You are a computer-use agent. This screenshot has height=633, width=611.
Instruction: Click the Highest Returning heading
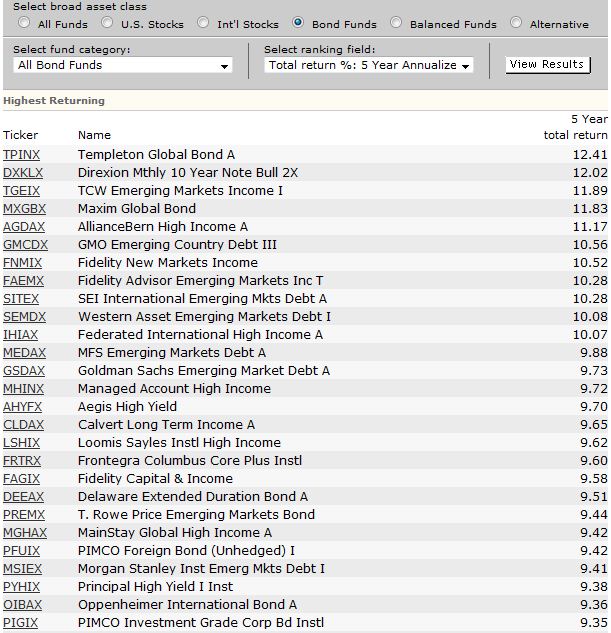54,101
